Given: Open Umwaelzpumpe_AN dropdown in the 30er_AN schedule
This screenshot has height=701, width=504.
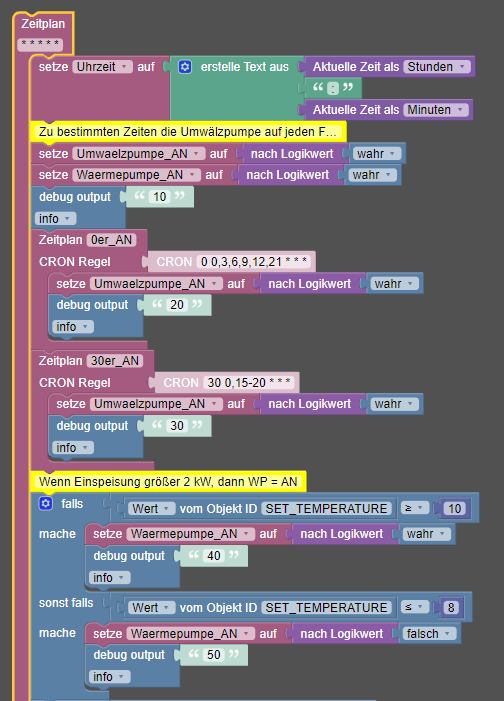Looking at the screenshot, I should click(157, 404).
